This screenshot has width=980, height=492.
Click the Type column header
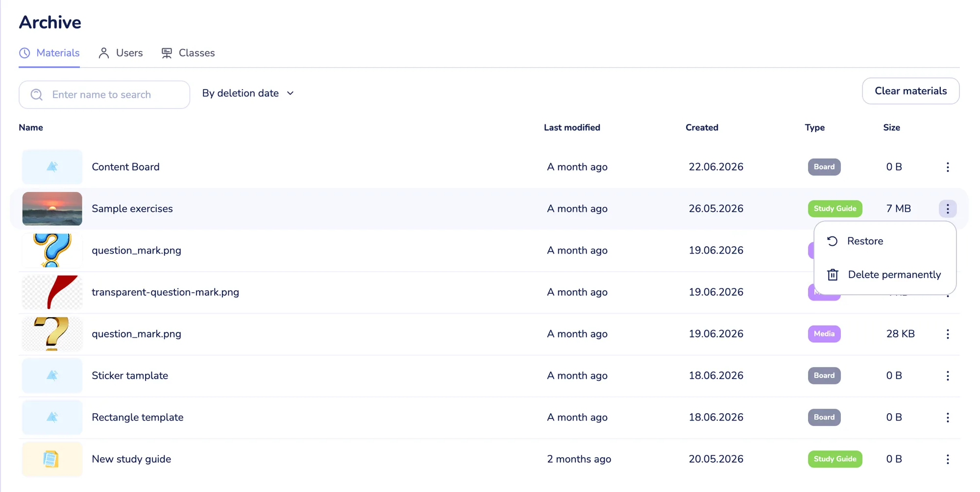pyautogui.click(x=814, y=128)
